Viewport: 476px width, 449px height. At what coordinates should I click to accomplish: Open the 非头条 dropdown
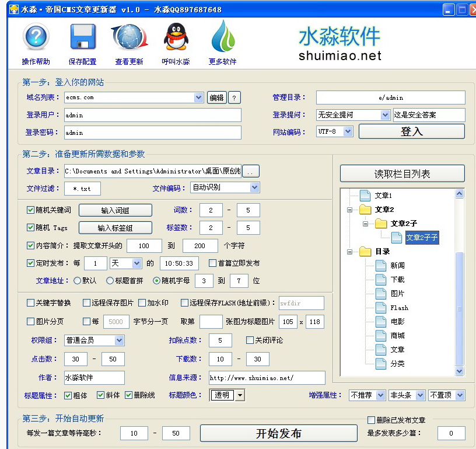[x=420, y=395]
